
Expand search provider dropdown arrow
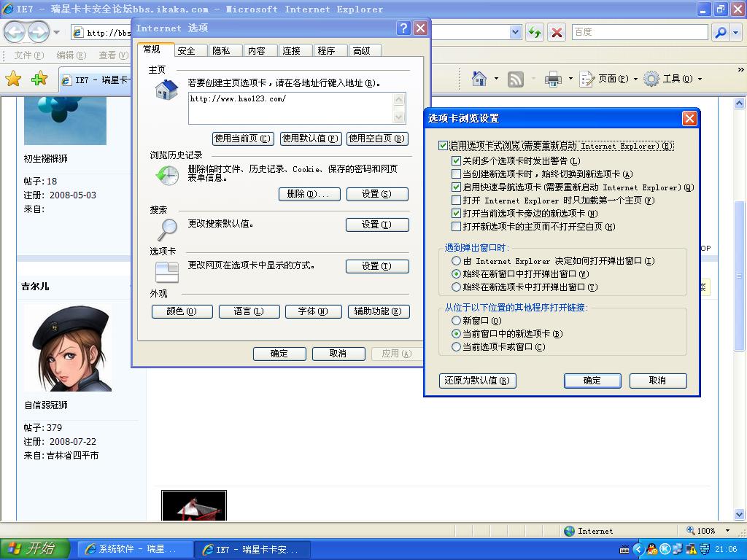[x=737, y=32]
